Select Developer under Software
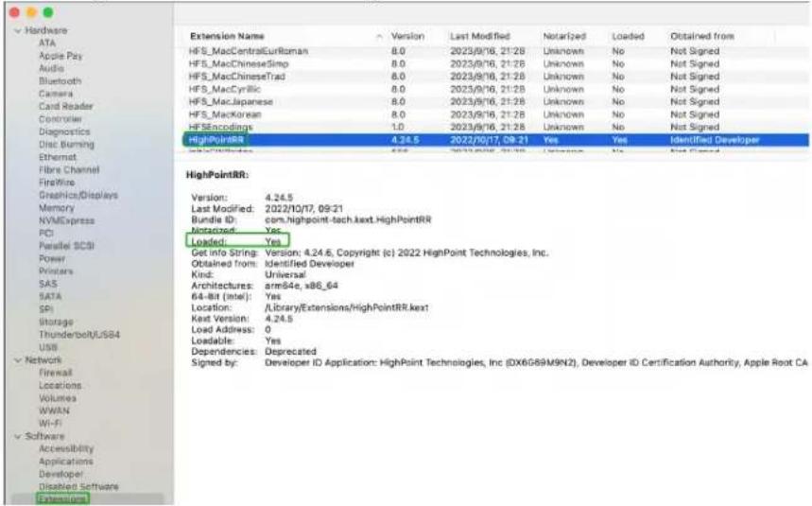The height and width of the screenshot is (506, 812). [60, 475]
